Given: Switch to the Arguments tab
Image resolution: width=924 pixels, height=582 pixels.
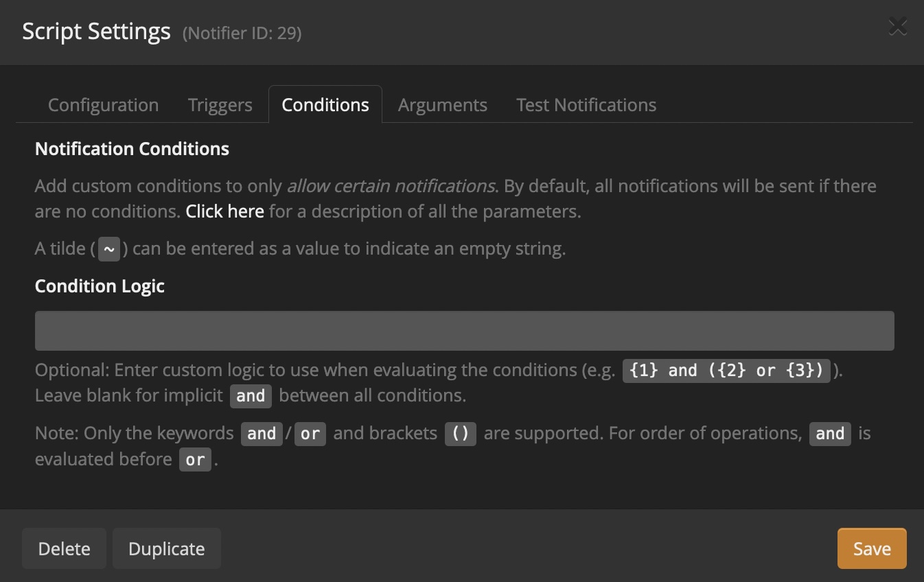Looking at the screenshot, I should coord(442,104).
